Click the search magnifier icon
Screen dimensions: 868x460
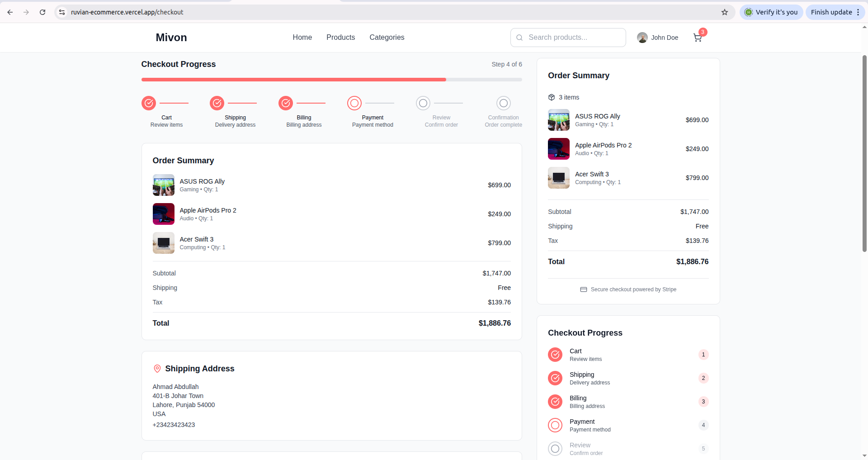519,38
